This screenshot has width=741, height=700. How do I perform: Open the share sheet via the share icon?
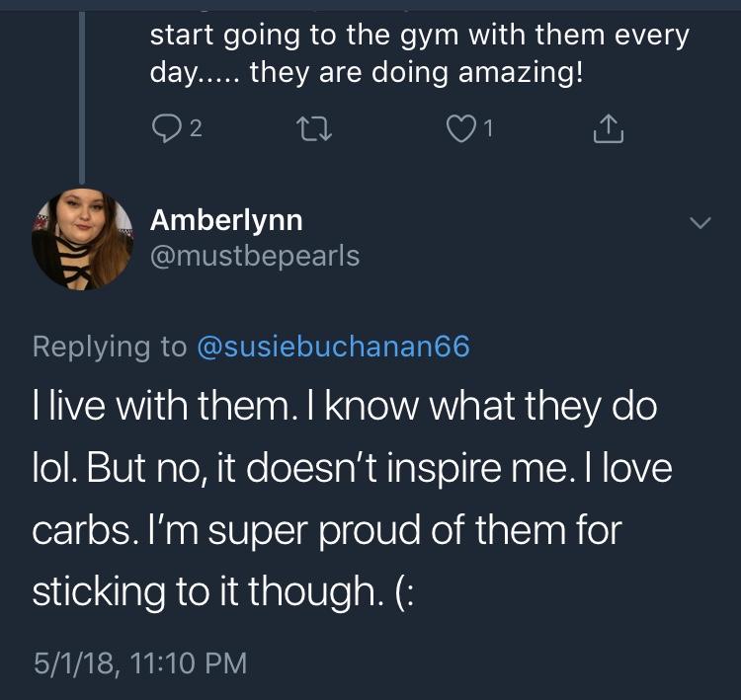pyautogui.click(x=609, y=128)
